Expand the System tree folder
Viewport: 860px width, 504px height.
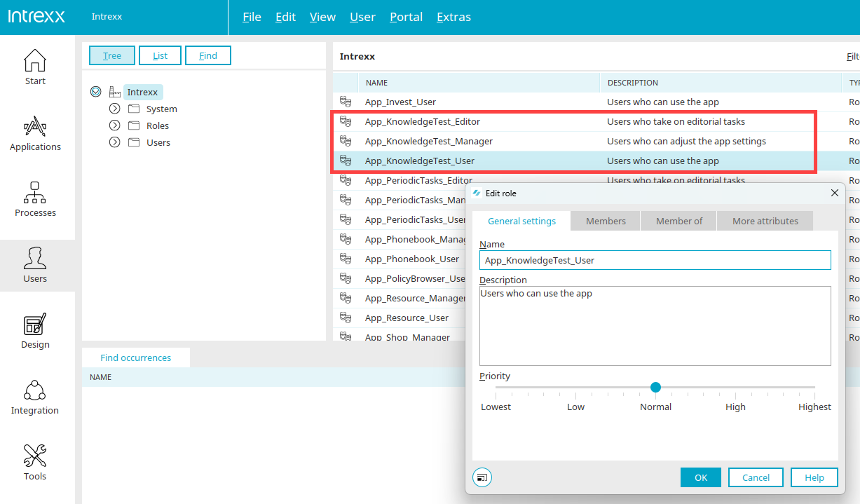coord(115,109)
